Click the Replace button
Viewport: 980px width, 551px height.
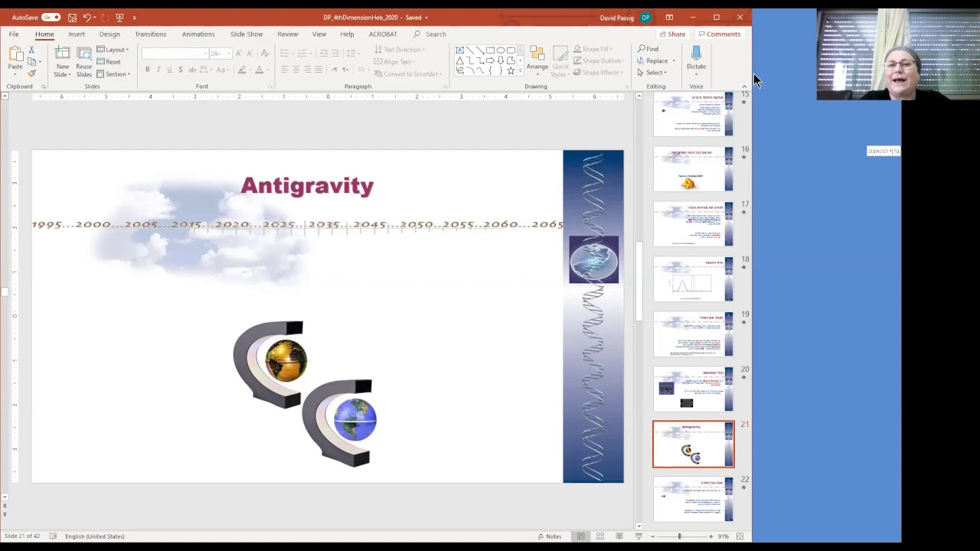pos(653,60)
